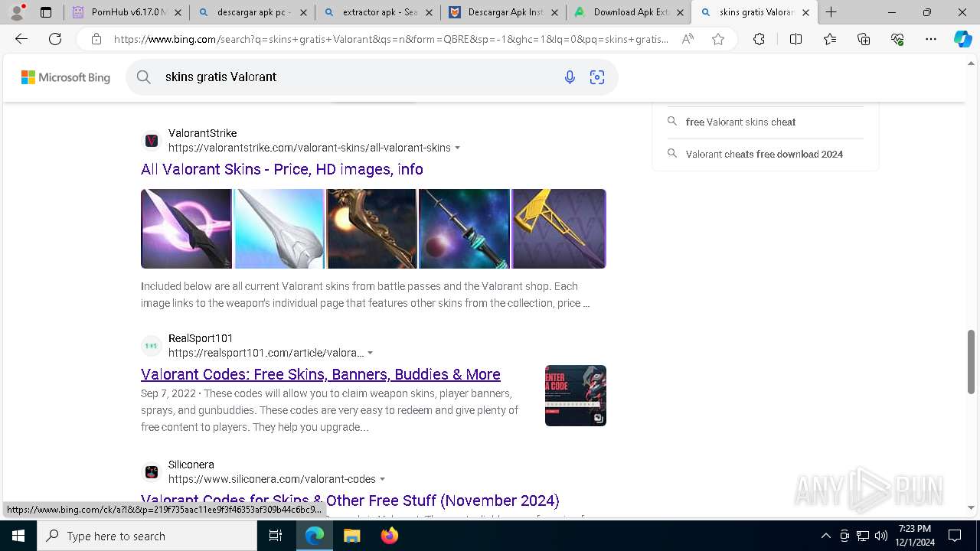
Task: Click the realsport101.com URL text
Action: tap(266, 353)
